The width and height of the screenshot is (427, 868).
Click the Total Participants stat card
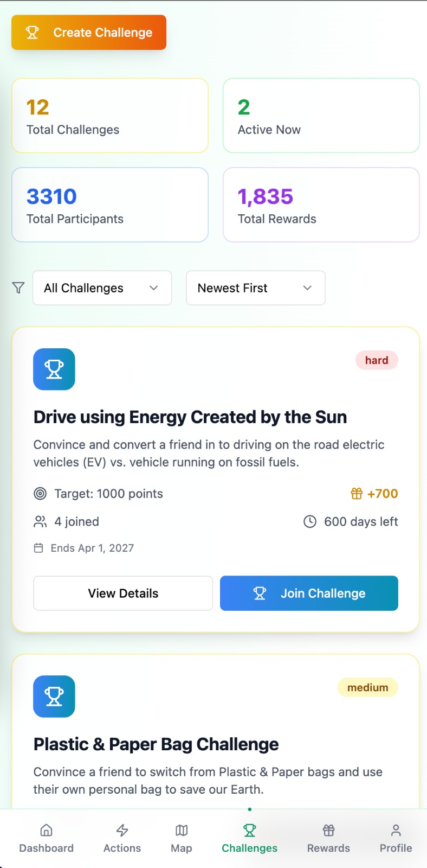[110, 205]
